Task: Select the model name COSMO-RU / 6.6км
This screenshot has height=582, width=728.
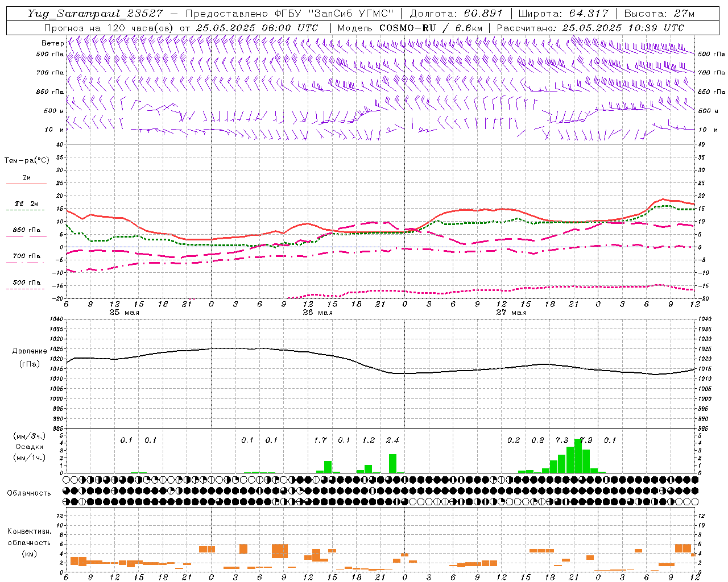Action: coord(431,28)
